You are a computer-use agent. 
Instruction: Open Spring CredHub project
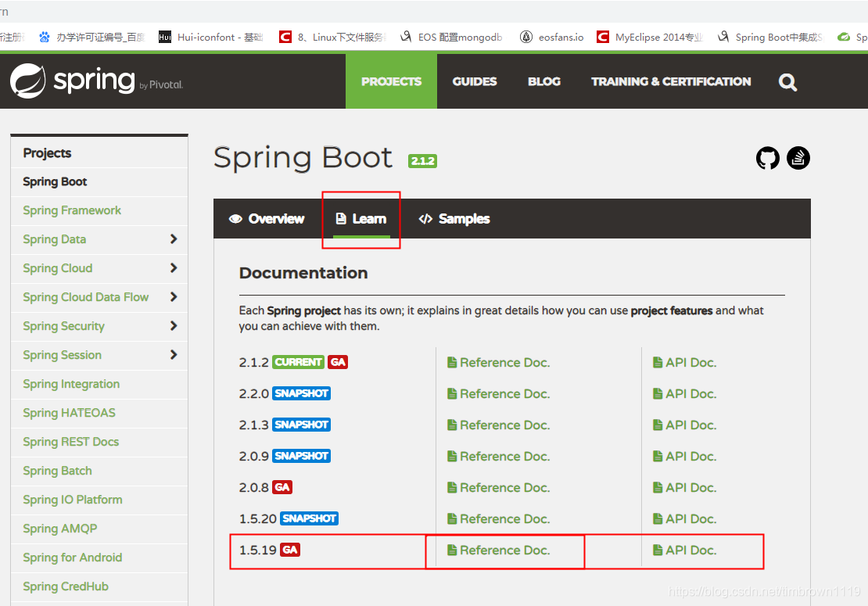66,586
